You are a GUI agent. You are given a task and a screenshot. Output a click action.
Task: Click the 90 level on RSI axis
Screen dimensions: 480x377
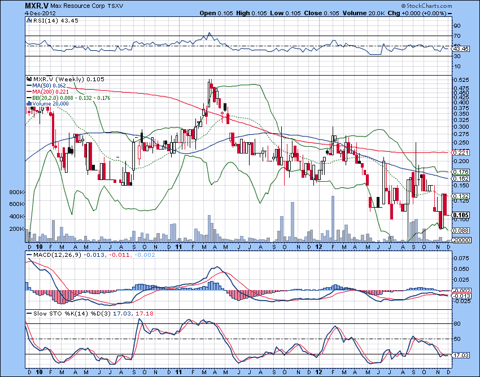point(457,26)
